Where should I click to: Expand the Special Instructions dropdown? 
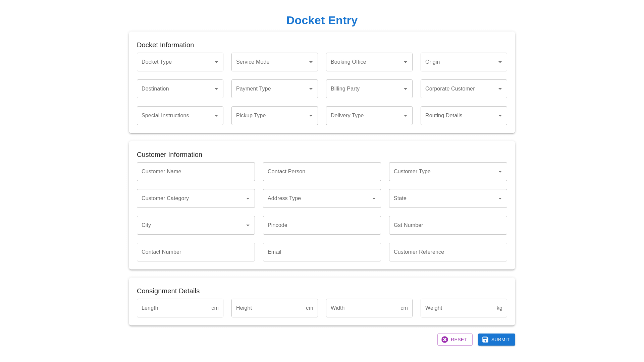point(180,116)
